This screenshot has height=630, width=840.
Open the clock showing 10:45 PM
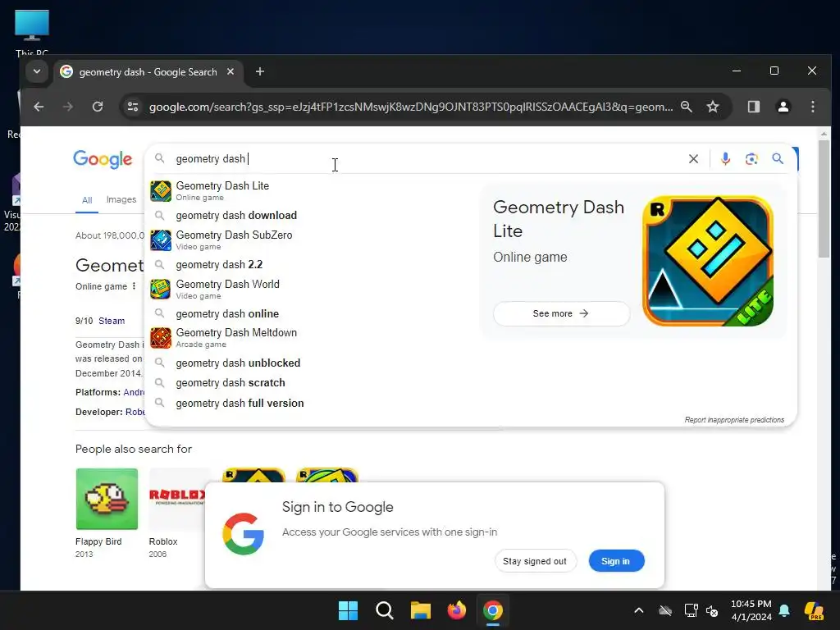[x=751, y=610]
